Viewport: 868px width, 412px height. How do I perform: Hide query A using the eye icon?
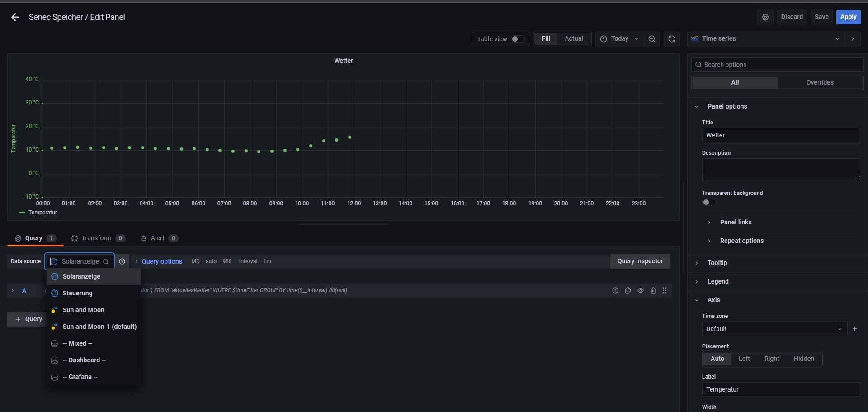(640, 290)
